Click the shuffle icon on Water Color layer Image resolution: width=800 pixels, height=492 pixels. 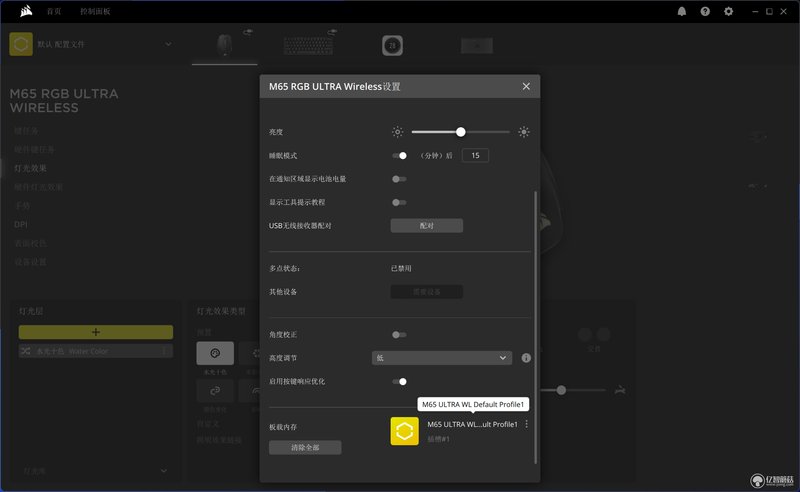click(26, 351)
